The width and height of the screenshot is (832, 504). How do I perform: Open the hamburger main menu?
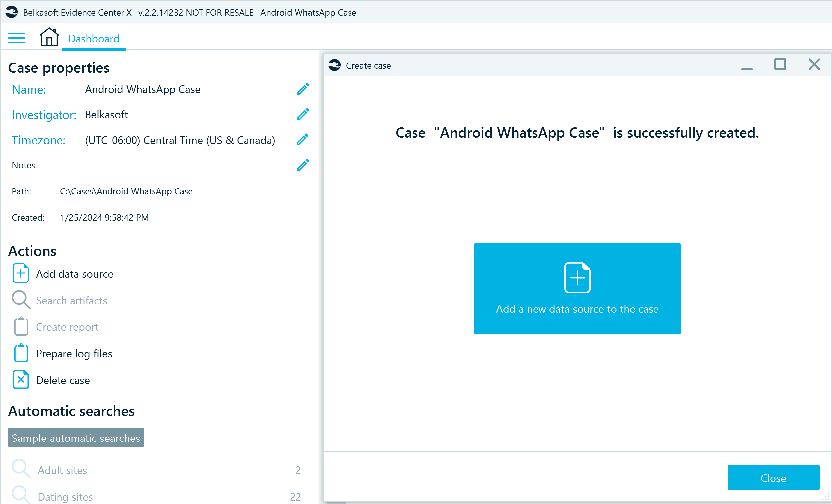(17, 38)
